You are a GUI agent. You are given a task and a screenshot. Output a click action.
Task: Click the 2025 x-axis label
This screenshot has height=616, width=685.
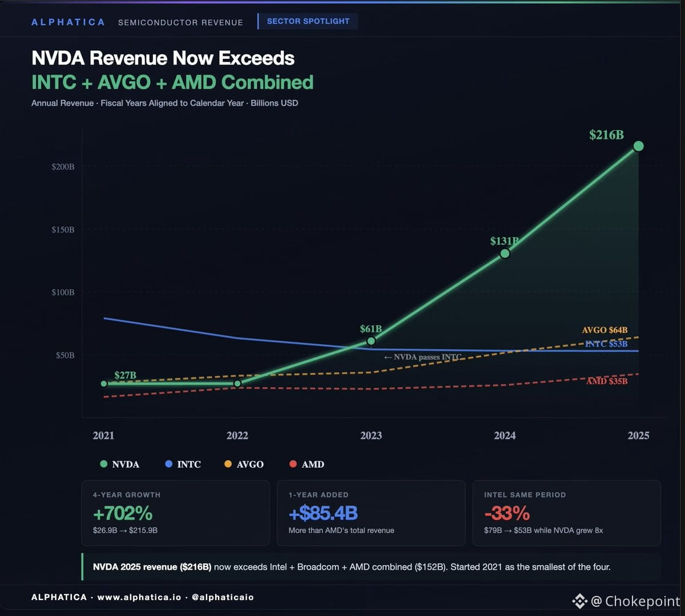(x=638, y=436)
